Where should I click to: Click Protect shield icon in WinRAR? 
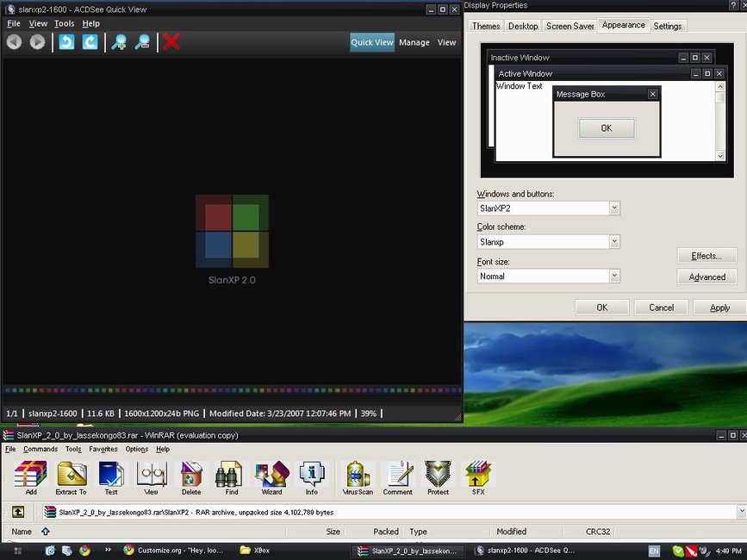pos(438,478)
